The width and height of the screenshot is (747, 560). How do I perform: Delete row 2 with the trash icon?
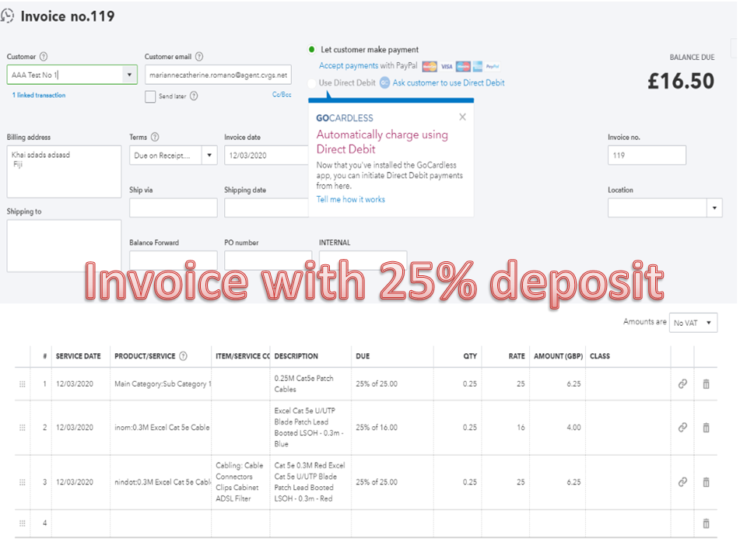(x=706, y=428)
